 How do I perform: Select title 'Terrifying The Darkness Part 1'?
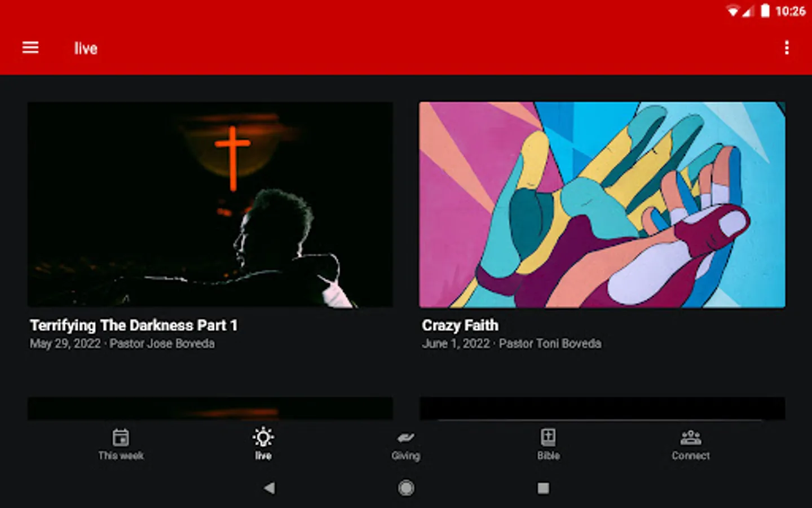click(134, 326)
